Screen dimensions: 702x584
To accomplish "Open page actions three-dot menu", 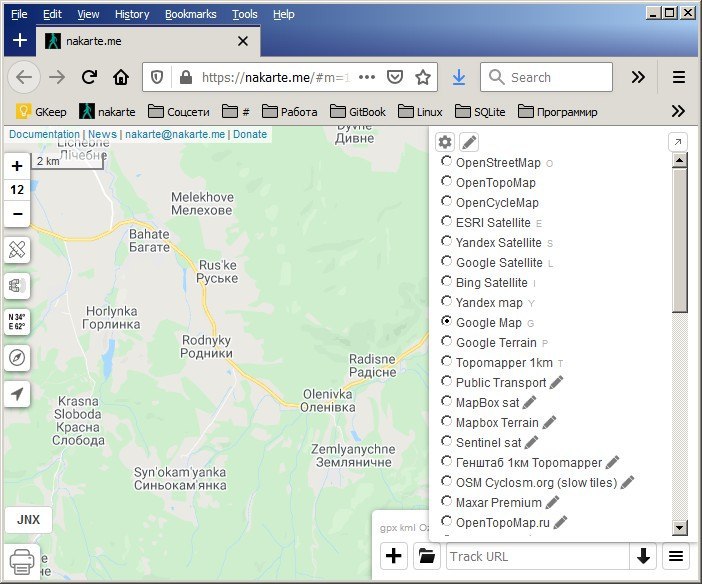I will tap(367, 77).
